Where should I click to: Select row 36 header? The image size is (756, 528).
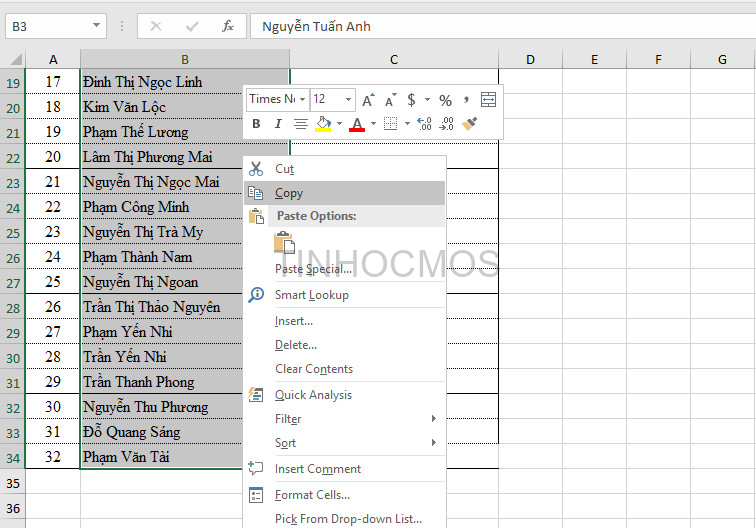tap(13, 508)
